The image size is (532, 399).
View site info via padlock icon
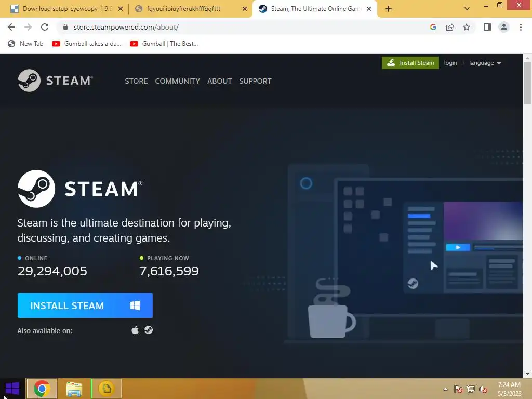[x=65, y=27]
